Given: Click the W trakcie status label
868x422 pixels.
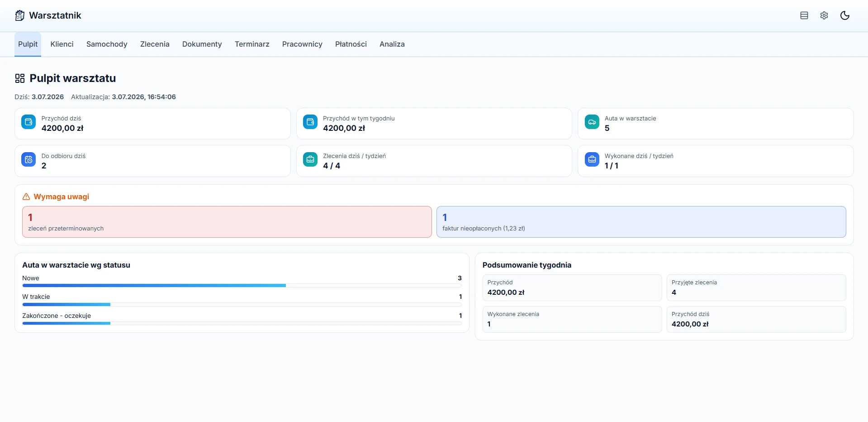Looking at the screenshot, I should [36, 297].
